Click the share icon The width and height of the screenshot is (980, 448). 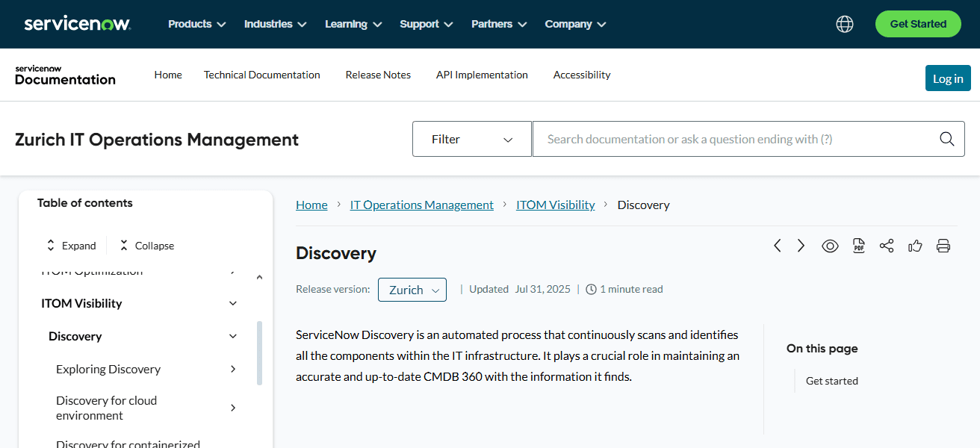pyautogui.click(x=887, y=246)
